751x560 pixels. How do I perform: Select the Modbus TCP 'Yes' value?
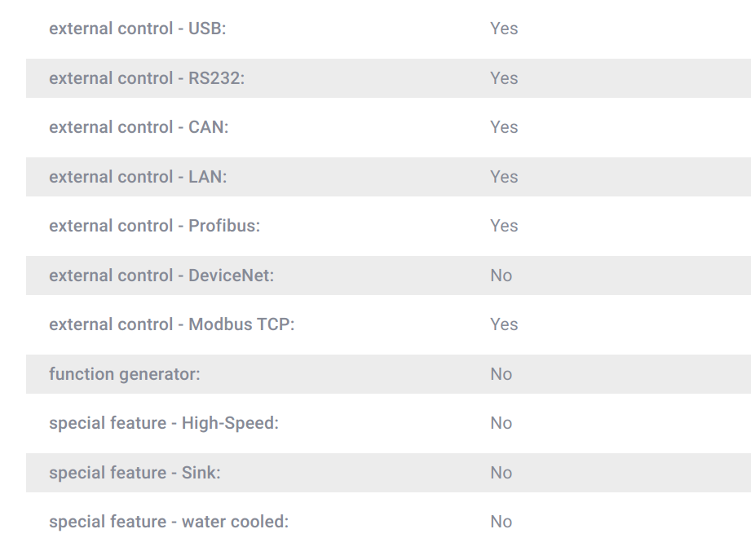pyautogui.click(x=504, y=324)
